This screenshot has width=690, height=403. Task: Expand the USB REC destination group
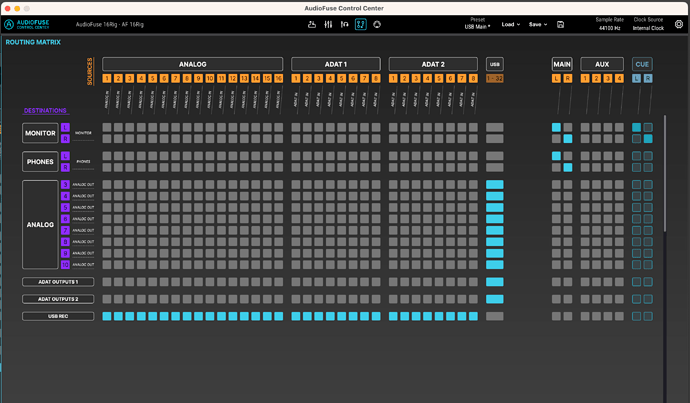[x=58, y=316]
